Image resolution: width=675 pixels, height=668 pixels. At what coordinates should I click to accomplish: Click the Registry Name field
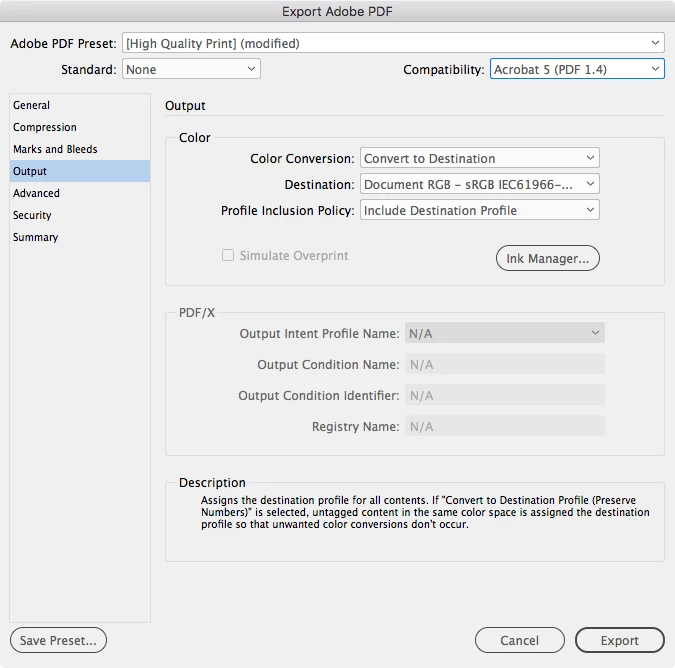[x=505, y=426]
